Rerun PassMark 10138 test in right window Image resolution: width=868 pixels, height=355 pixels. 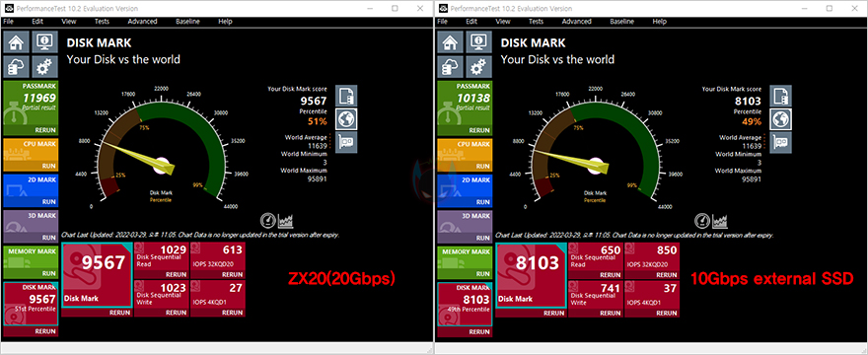[479, 131]
